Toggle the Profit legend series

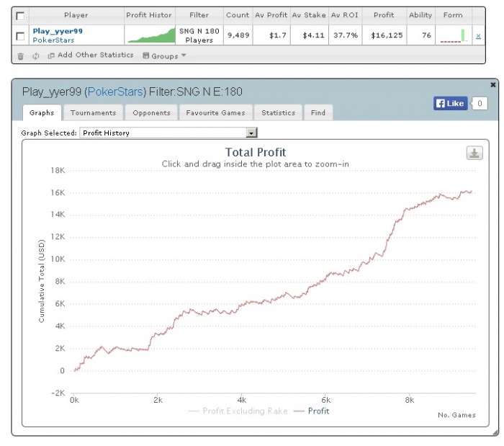[x=312, y=411]
